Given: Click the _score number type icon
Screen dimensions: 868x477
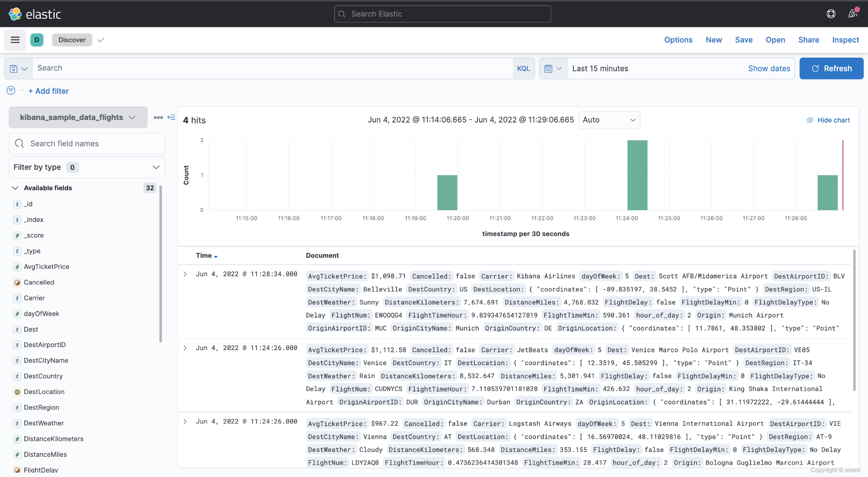Looking at the screenshot, I should (x=17, y=235).
